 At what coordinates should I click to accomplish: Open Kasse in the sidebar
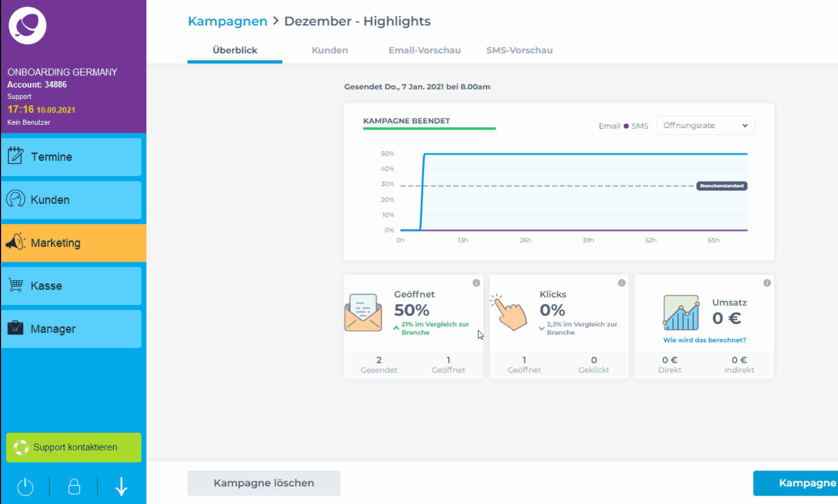click(x=71, y=286)
